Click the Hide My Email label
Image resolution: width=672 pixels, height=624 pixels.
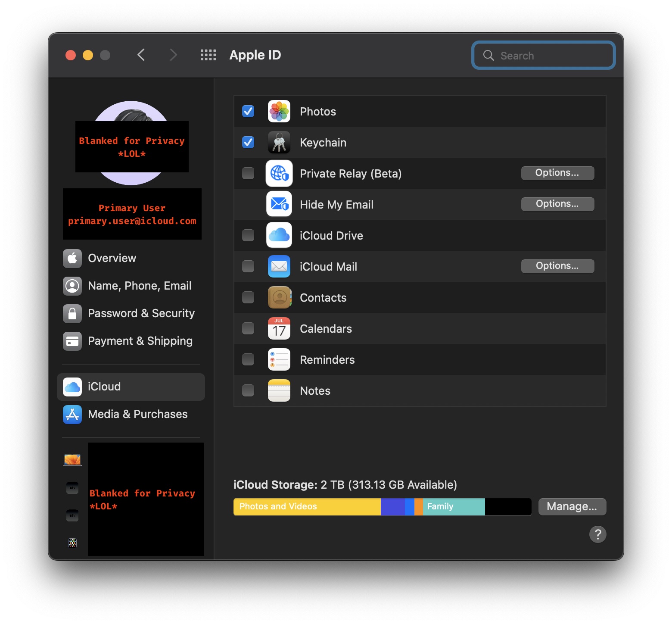point(336,205)
